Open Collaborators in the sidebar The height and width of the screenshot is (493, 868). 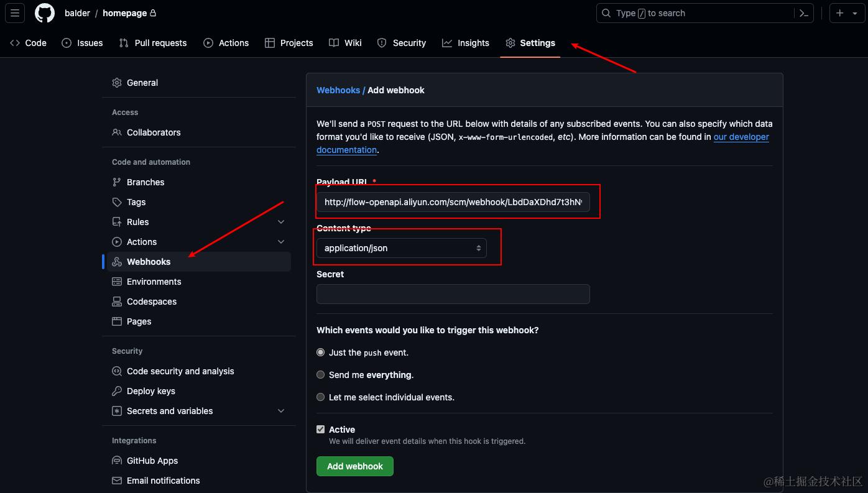(154, 132)
